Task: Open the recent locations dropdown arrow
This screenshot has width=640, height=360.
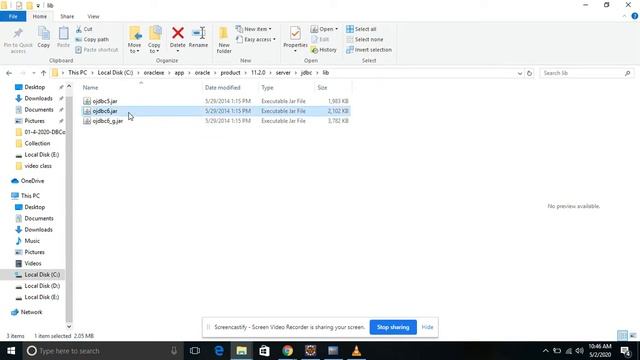Action: tap(33, 73)
